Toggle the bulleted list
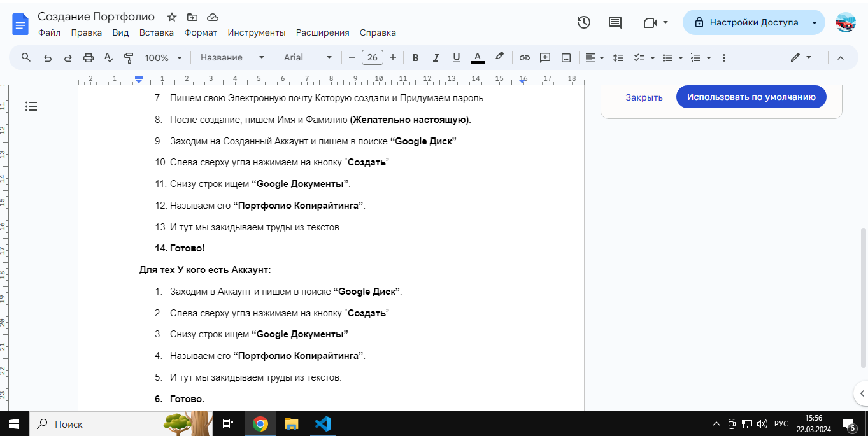Viewport: 868px width, 436px height. tap(667, 58)
